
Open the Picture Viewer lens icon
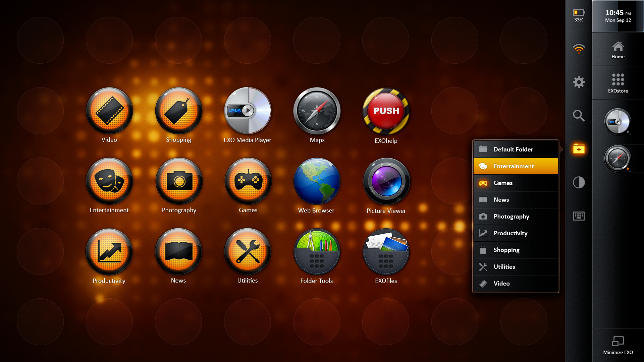pyautogui.click(x=386, y=181)
